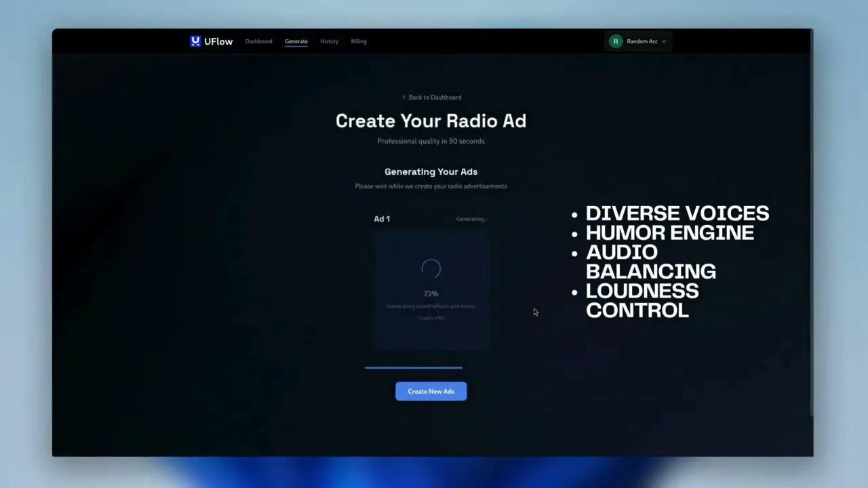Click the Ad 1 label
Image resolution: width=868 pixels, height=488 pixels.
pos(382,219)
